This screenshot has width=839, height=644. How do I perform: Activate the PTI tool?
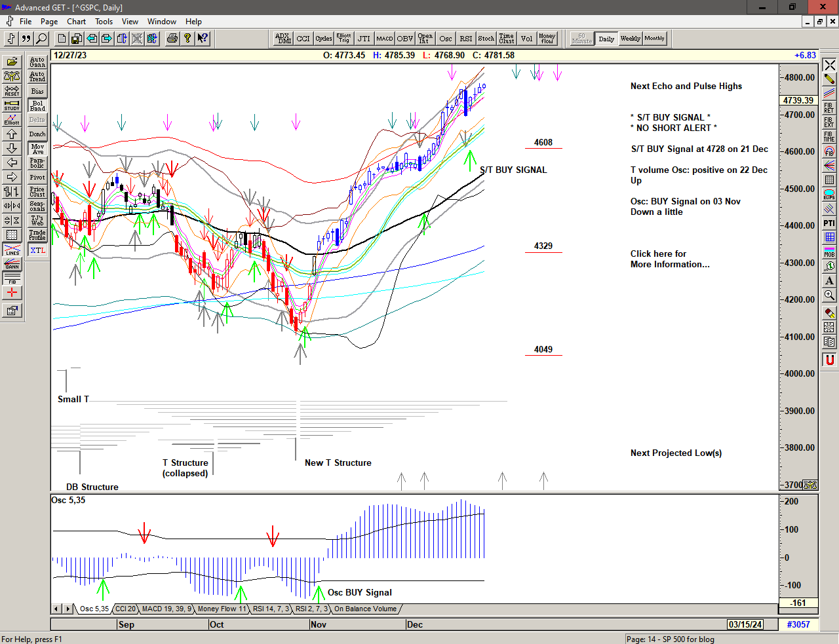[x=829, y=223]
